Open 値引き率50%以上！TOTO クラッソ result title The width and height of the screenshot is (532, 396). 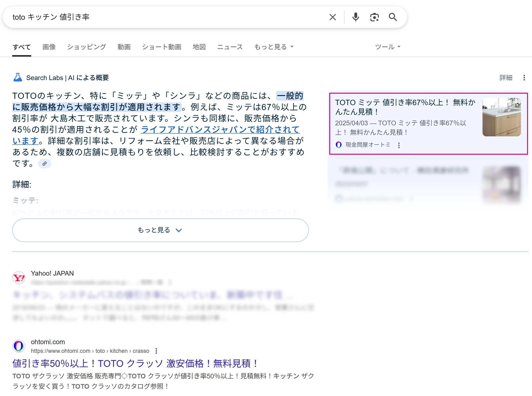tap(135, 363)
